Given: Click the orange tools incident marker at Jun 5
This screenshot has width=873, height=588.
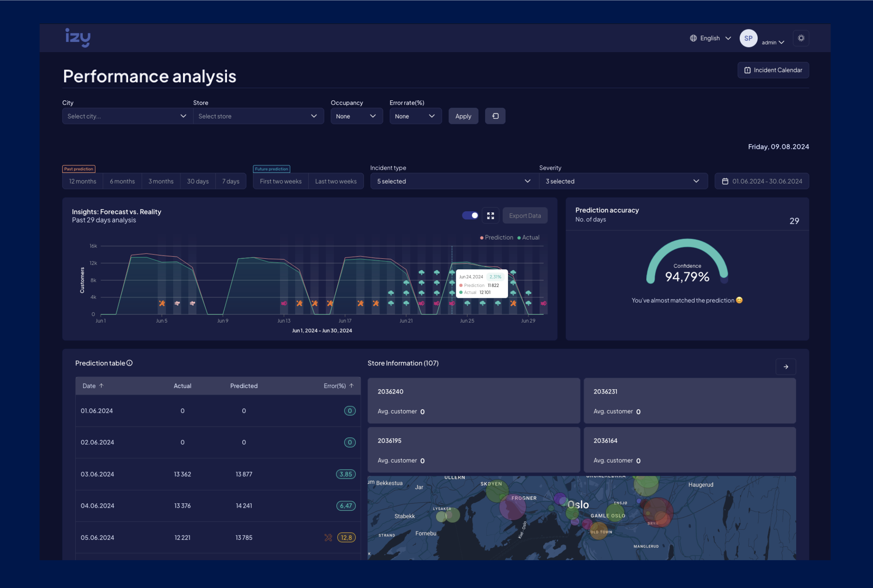Looking at the screenshot, I should [162, 303].
